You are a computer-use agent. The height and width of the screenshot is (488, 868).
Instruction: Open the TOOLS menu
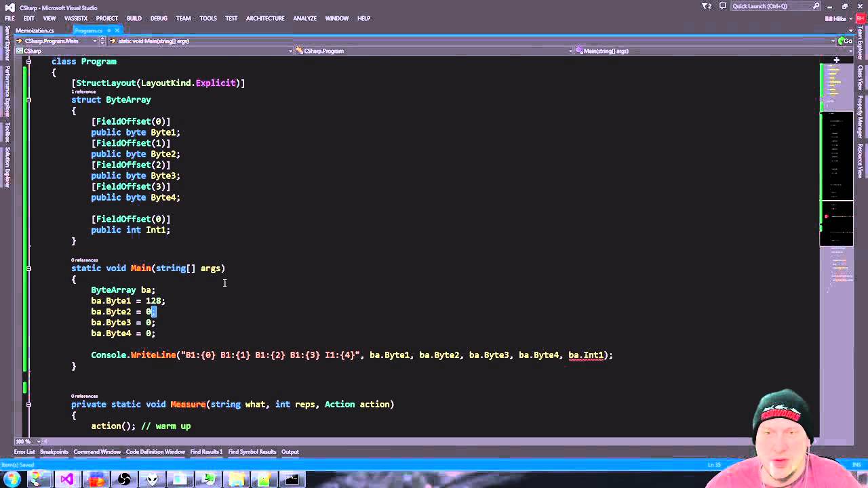208,18
